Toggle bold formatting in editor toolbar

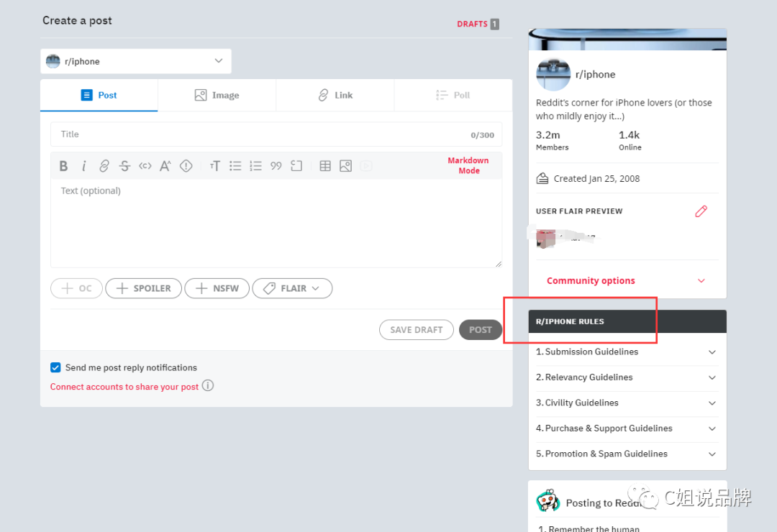[x=63, y=166]
